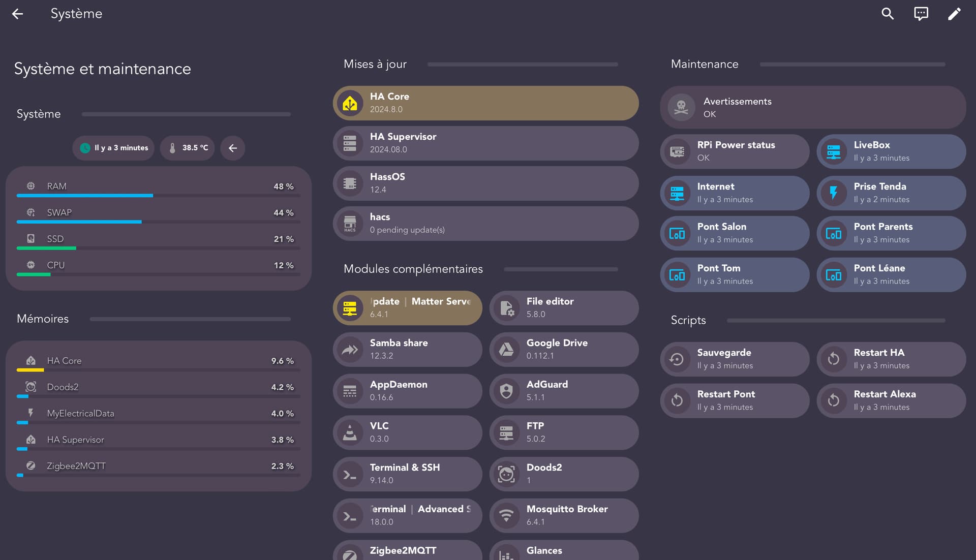The height and width of the screenshot is (560, 976).
Task: Click the HA Supervisor memory 3.8 % row
Action: click(x=159, y=442)
